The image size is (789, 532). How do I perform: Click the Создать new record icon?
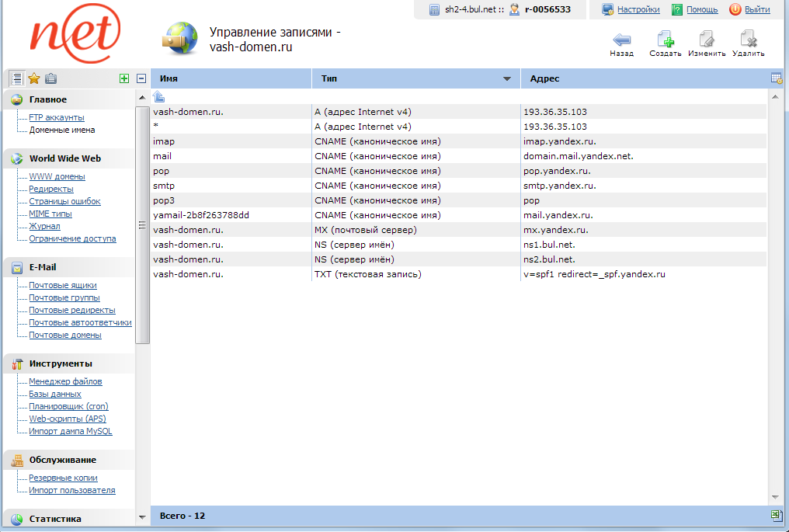point(665,40)
